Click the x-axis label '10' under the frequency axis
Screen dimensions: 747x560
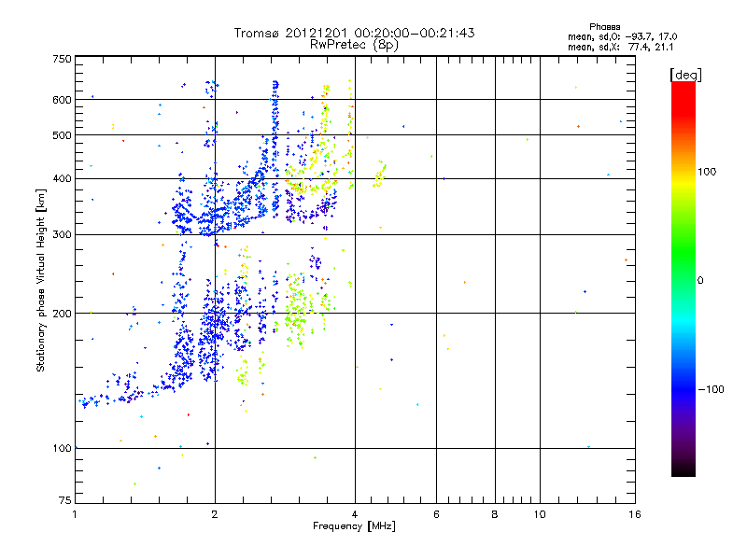[x=540, y=514]
